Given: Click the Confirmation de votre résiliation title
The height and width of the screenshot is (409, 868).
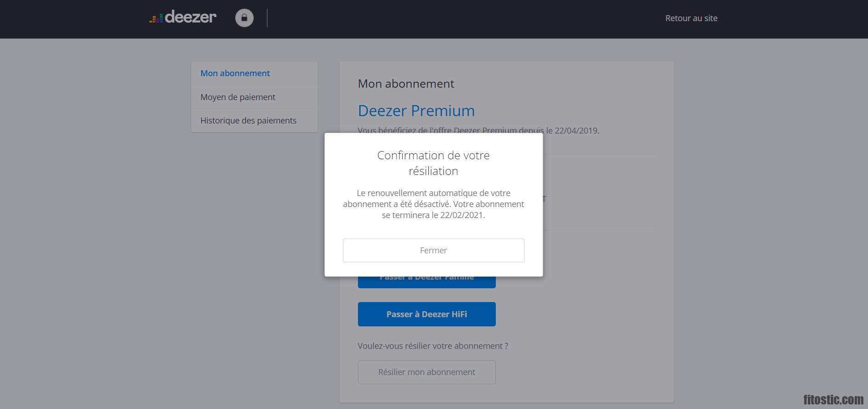Looking at the screenshot, I should tap(433, 163).
